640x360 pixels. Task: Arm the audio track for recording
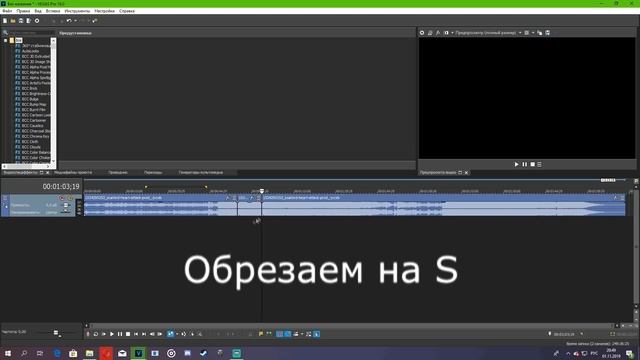(x=62, y=198)
